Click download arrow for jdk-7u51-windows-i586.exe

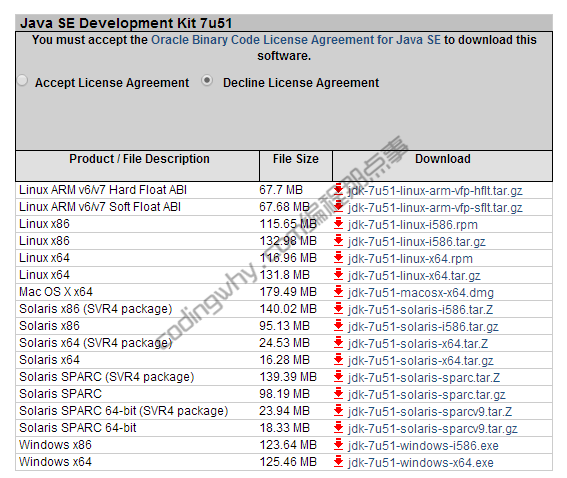(x=338, y=444)
